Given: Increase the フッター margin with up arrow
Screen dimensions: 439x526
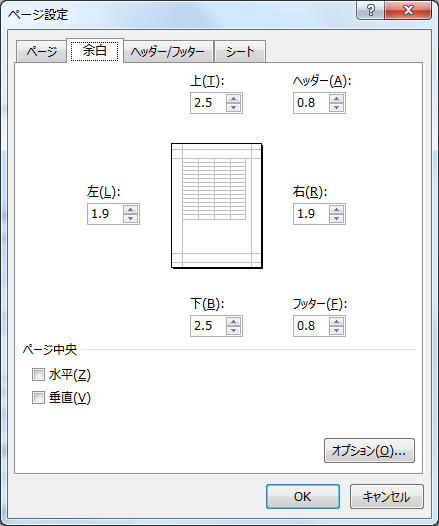Looking at the screenshot, I should pyautogui.click(x=336, y=322).
